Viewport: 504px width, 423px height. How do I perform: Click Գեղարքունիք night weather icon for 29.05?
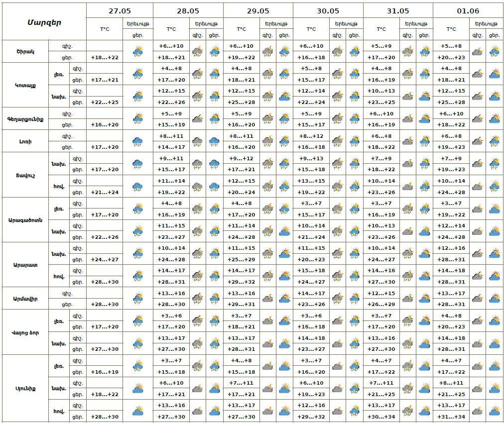[267, 118]
